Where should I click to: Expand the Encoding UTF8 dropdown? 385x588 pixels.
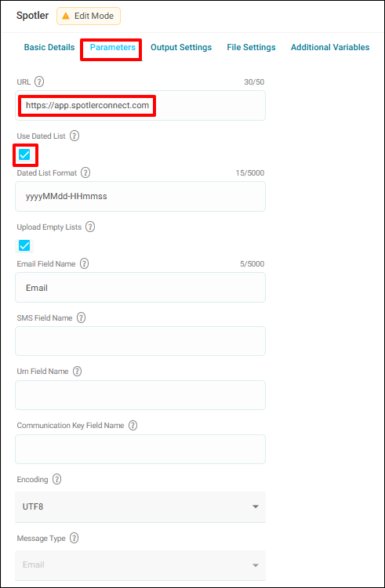coord(140,506)
